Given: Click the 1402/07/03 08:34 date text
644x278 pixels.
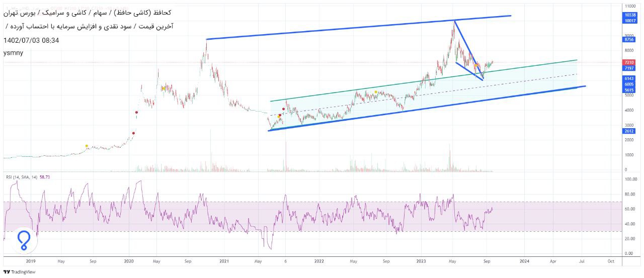Looking at the screenshot, I should point(31,40).
